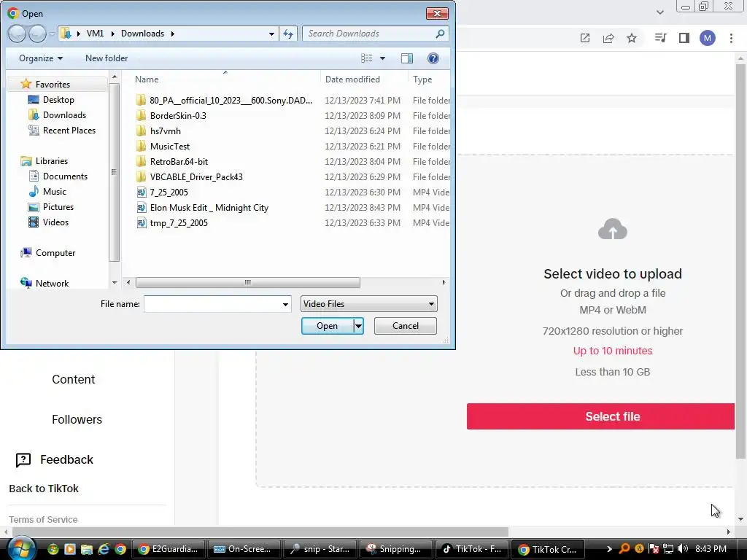The width and height of the screenshot is (747, 560).
Task: Expand the arrow after Downloads in path
Action: pos(172,34)
